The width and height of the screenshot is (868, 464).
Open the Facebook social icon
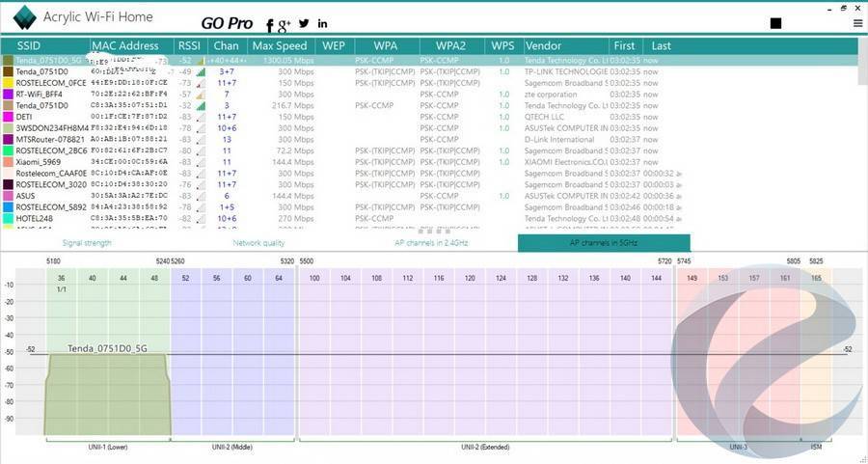[271, 24]
